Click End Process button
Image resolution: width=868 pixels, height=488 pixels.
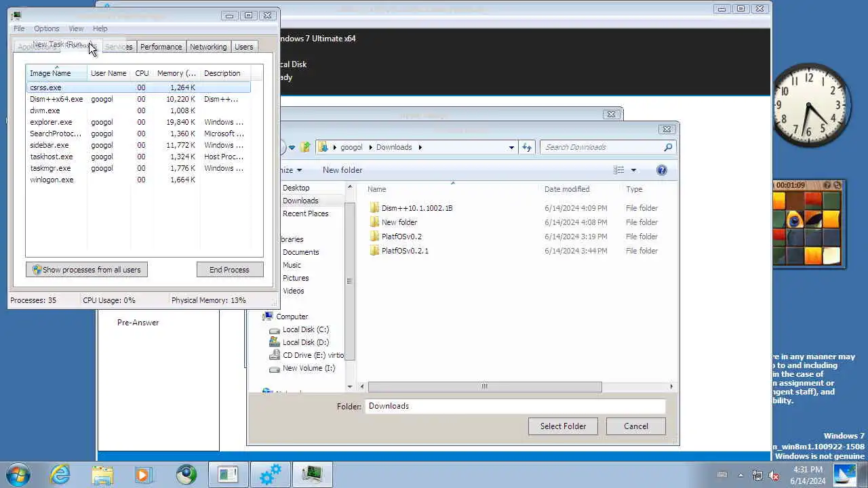coord(229,270)
